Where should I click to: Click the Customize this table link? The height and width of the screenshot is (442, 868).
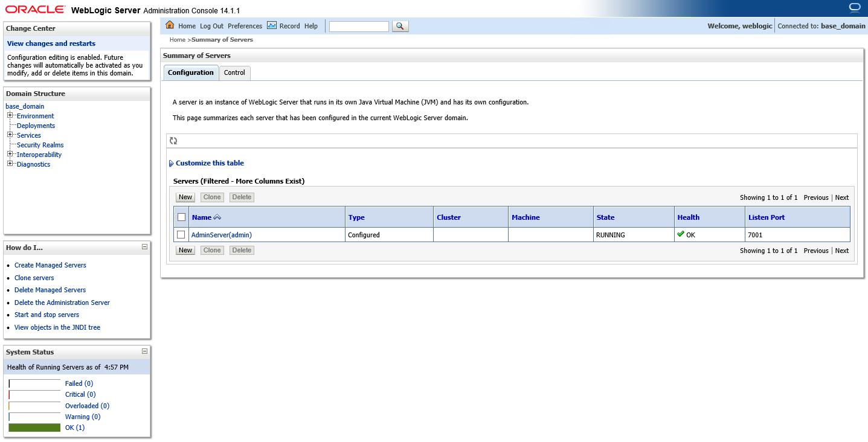coord(210,163)
